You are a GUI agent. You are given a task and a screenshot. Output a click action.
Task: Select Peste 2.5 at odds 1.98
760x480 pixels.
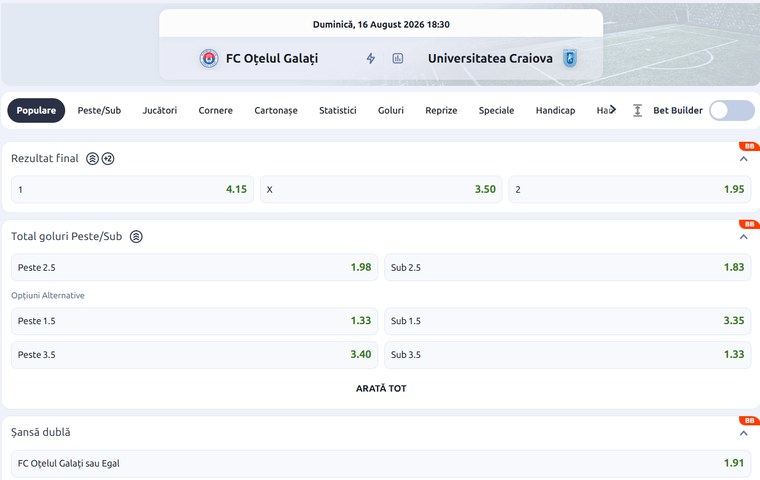coord(194,267)
